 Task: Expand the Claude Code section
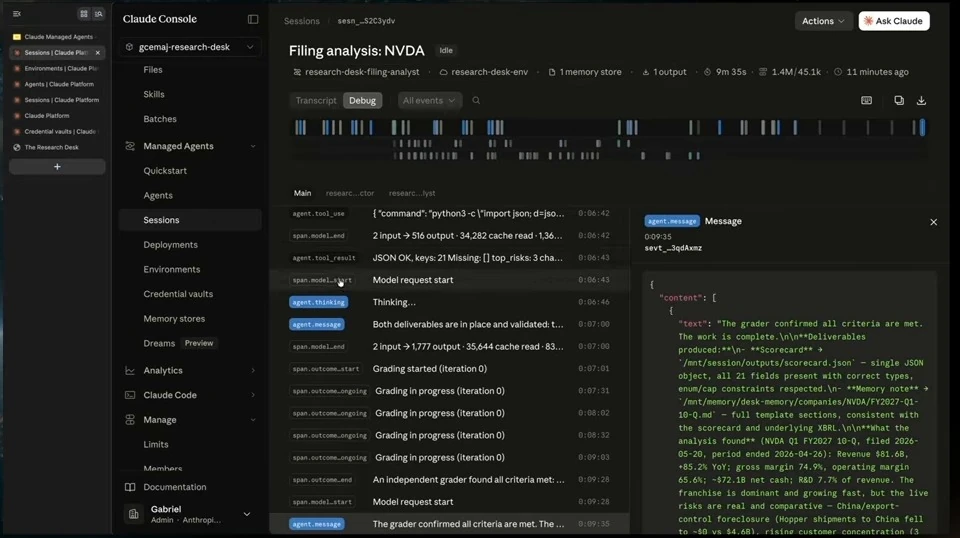[x=253, y=395]
